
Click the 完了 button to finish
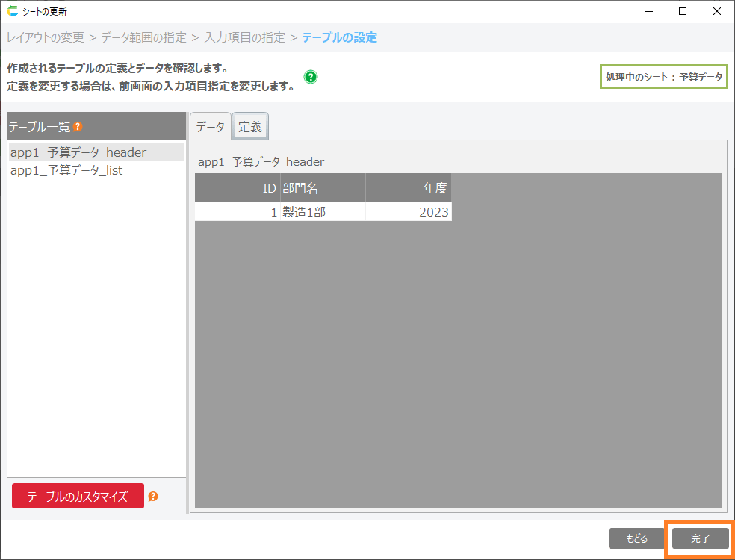[x=700, y=538]
